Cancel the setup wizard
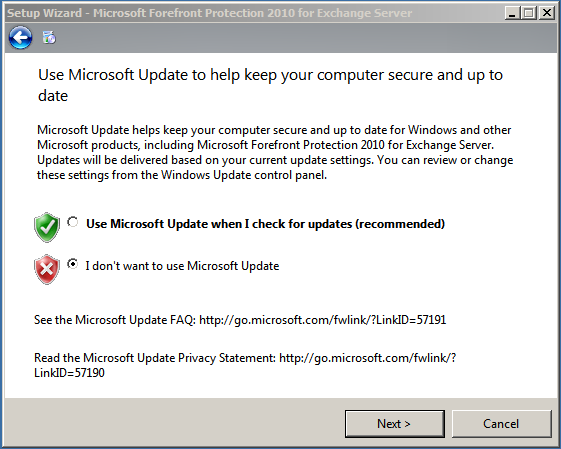 coord(501,424)
